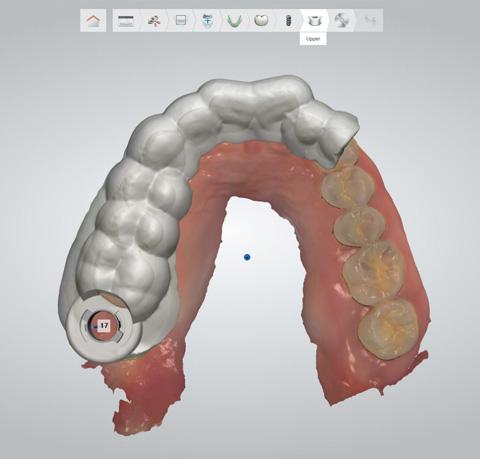This screenshot has width=480, height=459.
Task: Select the implant planning step icon
Action: (289, 21)
